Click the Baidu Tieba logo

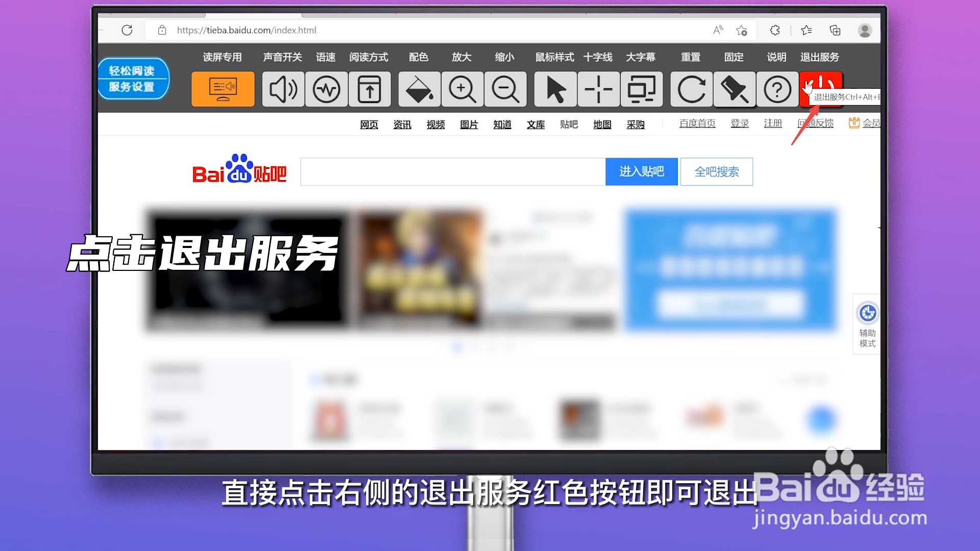click(x=239, y=169)
